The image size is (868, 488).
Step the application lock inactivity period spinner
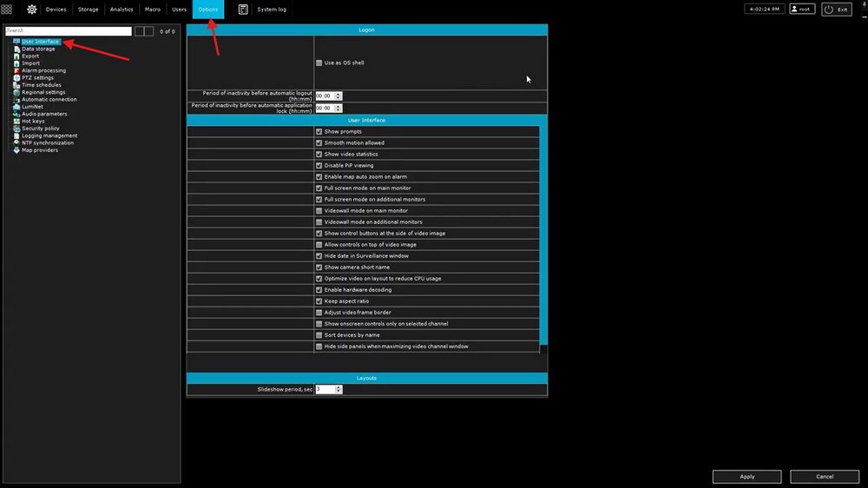click(339, 108)
